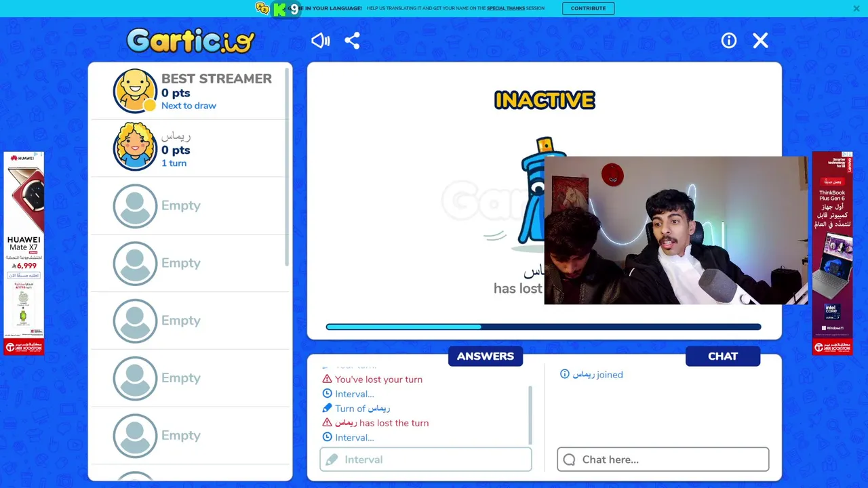This screenshot has width=868, height=488.
Task: Open the SPECIAL THANKS link
Action: click(x=506, y=8)
